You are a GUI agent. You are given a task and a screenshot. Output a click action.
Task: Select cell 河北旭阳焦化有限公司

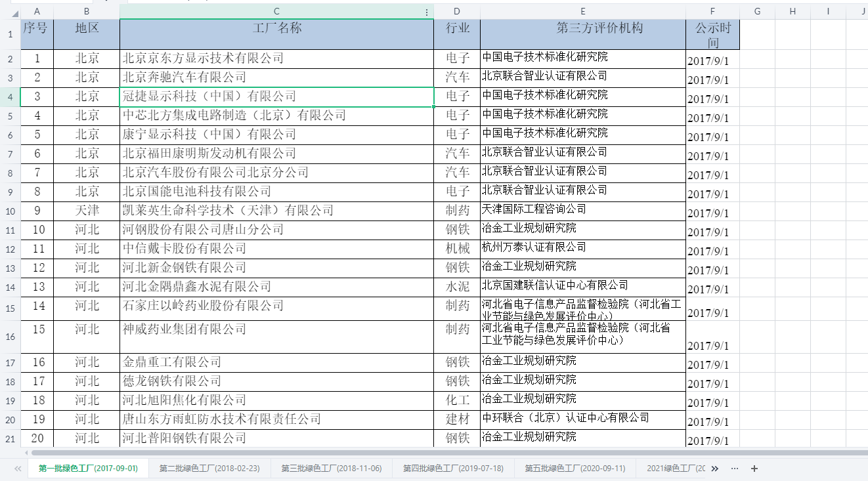[x=276, y=400]
